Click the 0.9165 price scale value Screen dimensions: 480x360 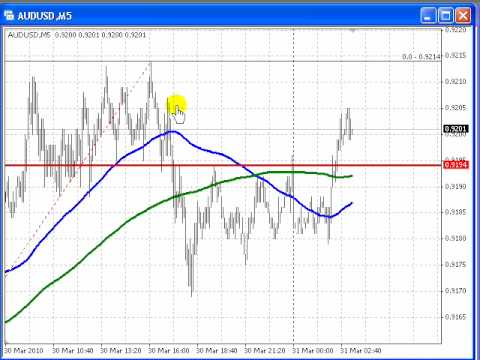[455, 317]
